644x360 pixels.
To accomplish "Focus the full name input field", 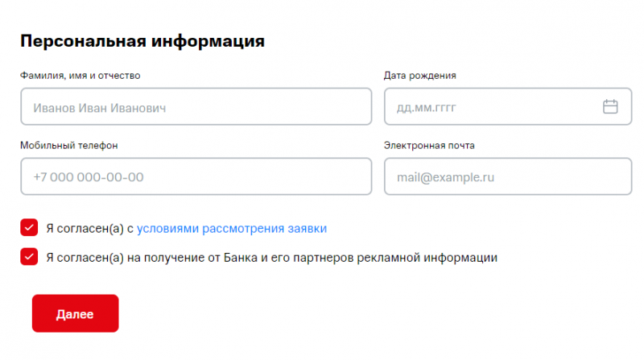I will coord(196,106).
